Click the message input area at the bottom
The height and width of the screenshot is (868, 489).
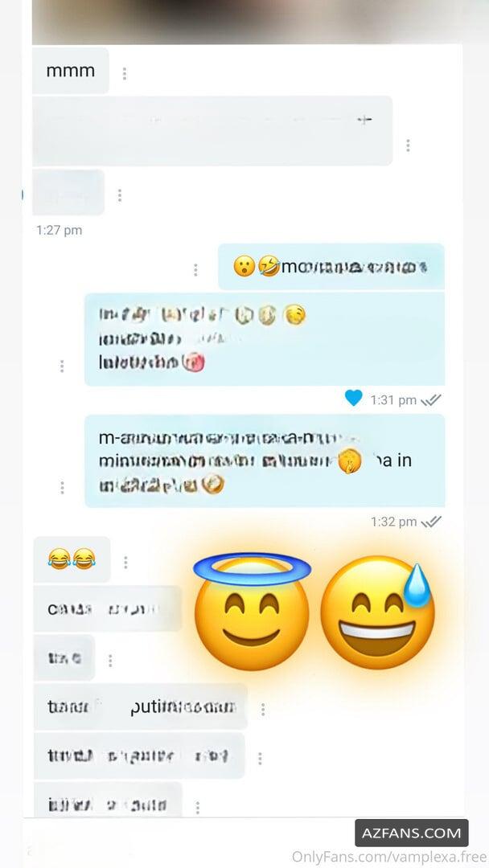tap(188, 841)
